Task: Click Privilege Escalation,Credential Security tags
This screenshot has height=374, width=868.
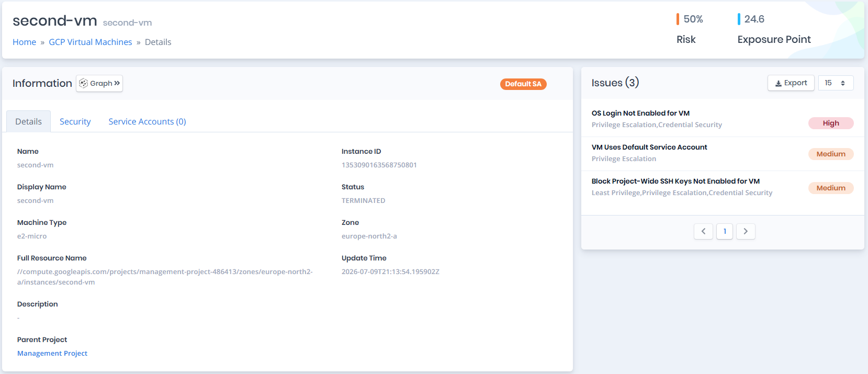Action: click(657, 124)
